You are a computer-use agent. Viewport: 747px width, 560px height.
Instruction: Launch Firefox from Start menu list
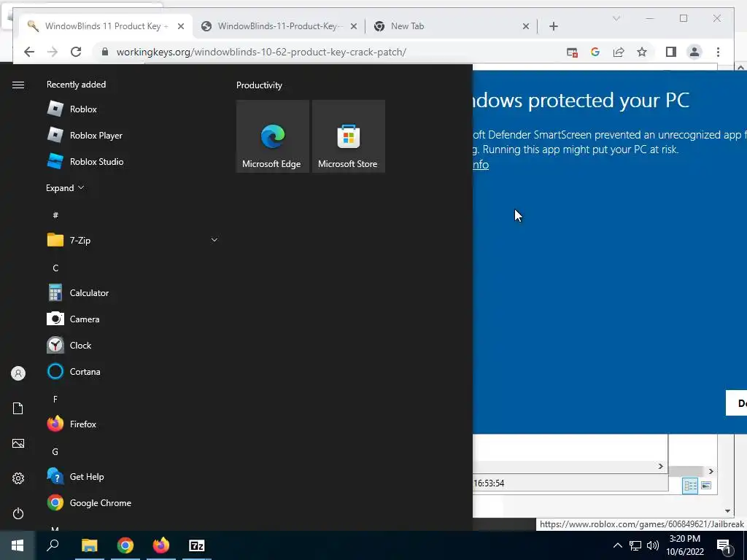[x=133, y=424]
